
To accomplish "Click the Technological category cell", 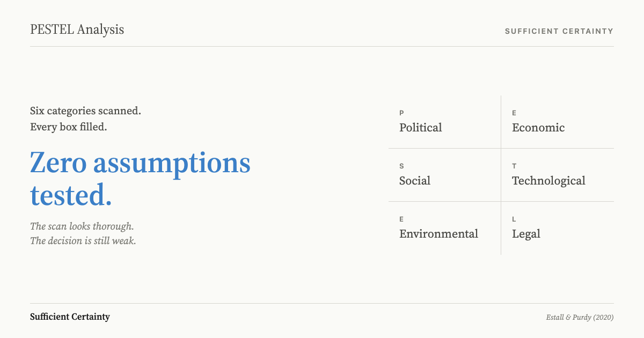I will pos(558,175).
